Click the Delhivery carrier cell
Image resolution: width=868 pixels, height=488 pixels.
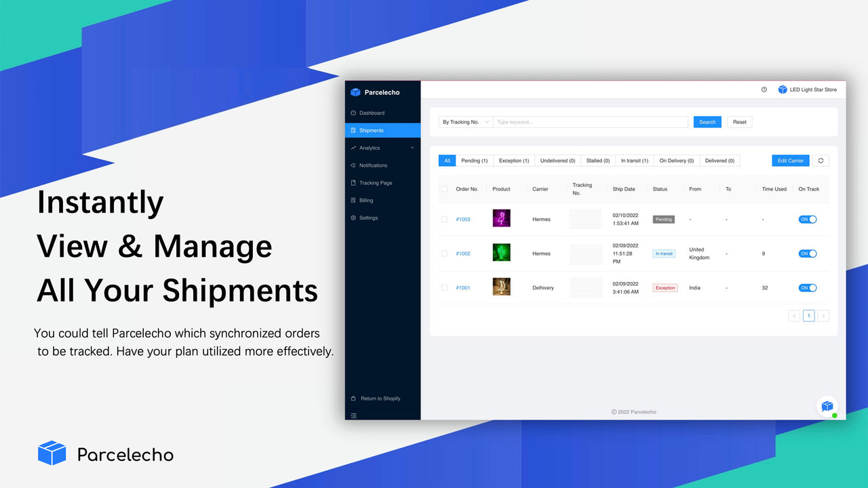[x=543, y=288]
